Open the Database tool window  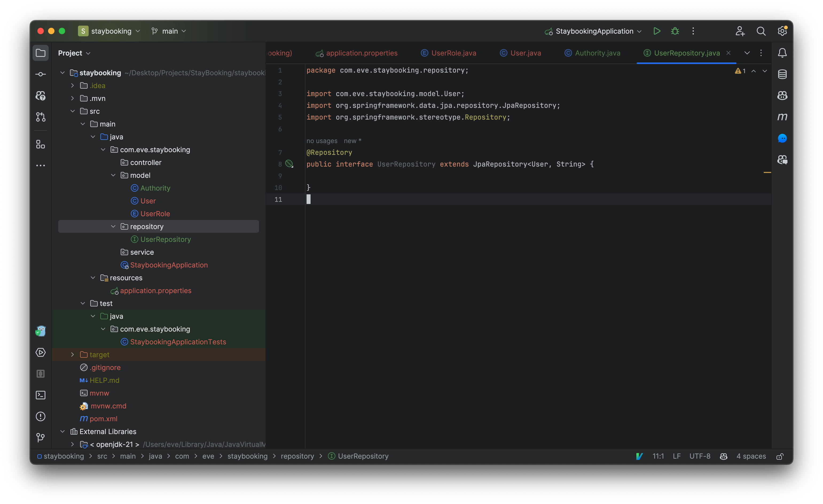click(782, 74)
